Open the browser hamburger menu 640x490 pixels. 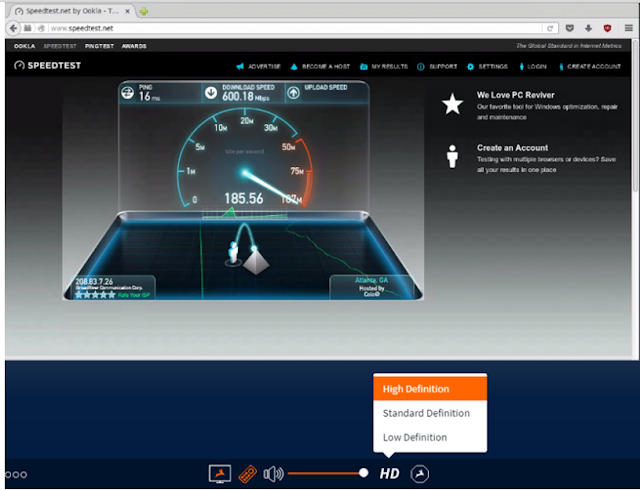pos(629,28)
